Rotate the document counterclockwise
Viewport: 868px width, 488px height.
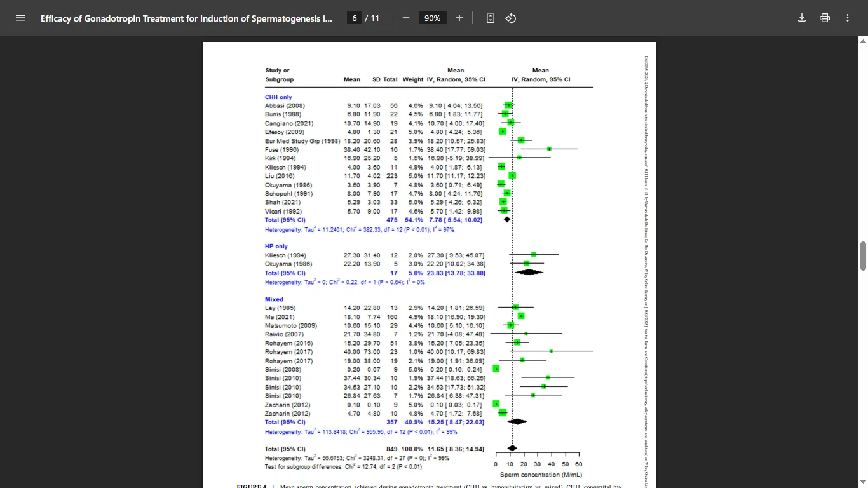pos(511,18)
